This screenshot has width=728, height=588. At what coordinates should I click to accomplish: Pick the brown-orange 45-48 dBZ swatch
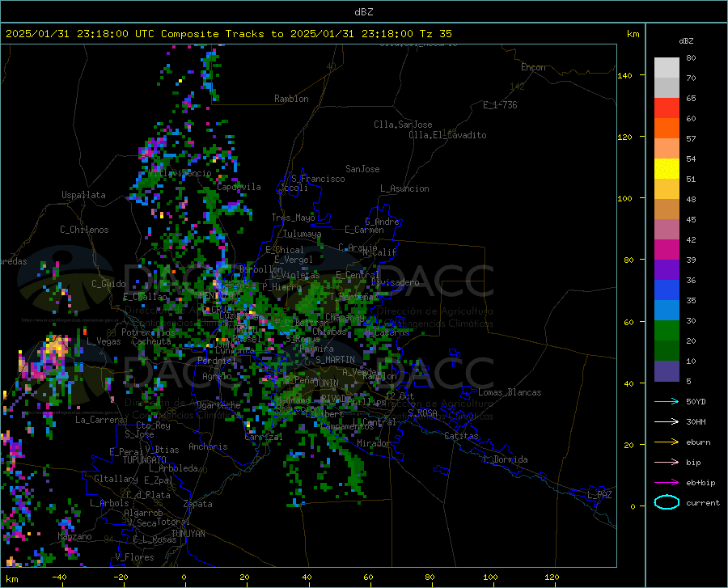click(667, 209)
